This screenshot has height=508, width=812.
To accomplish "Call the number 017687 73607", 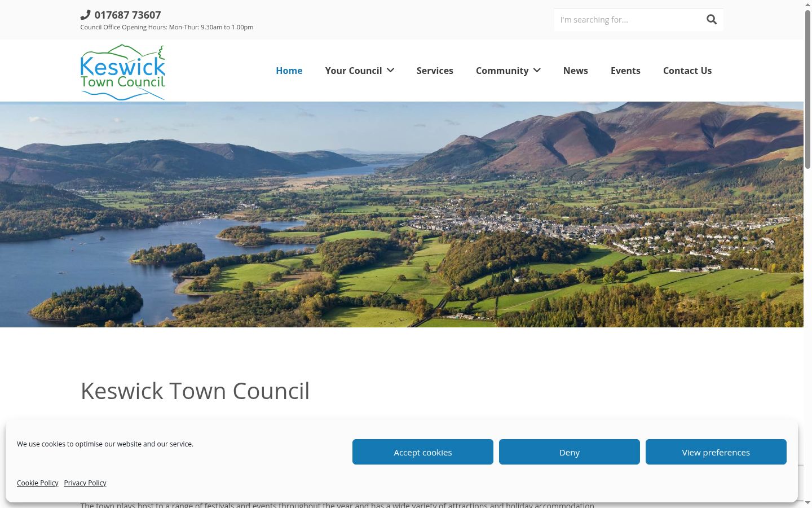I will pyautogui.click(x=127, y=15).
